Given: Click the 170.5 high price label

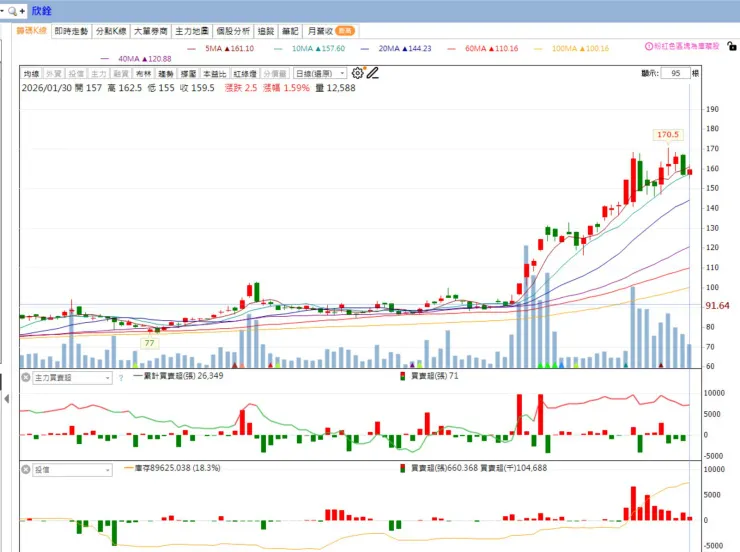Looking at the screenshot, I should tap(668, 134).
